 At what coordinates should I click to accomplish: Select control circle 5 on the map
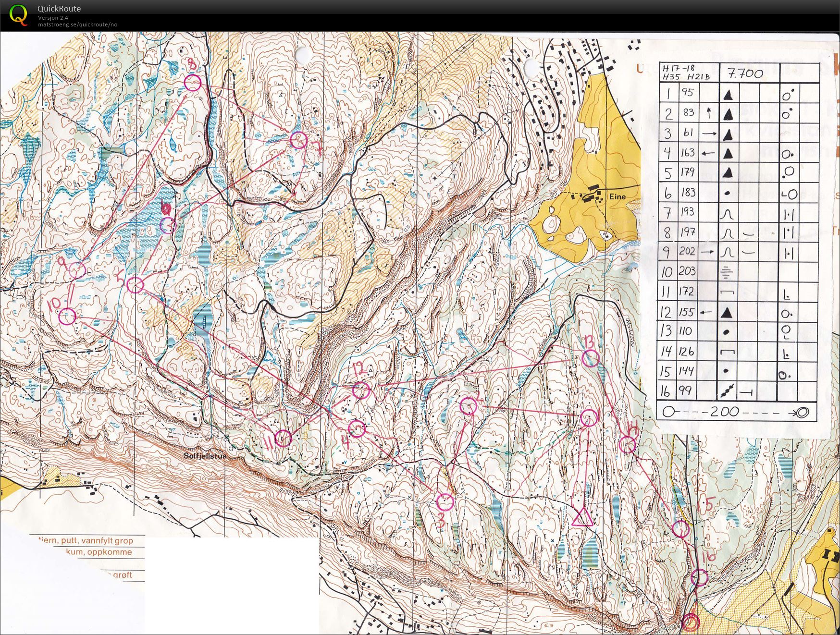(136, 285)
